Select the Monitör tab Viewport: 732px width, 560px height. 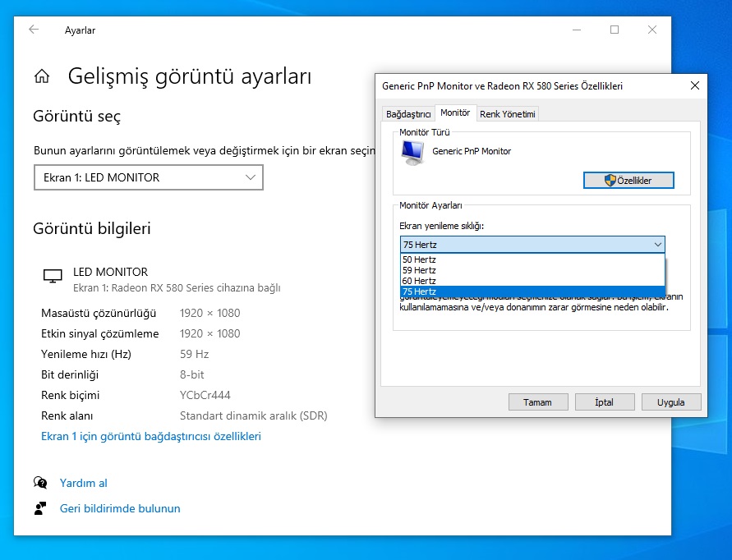(455, 113)
